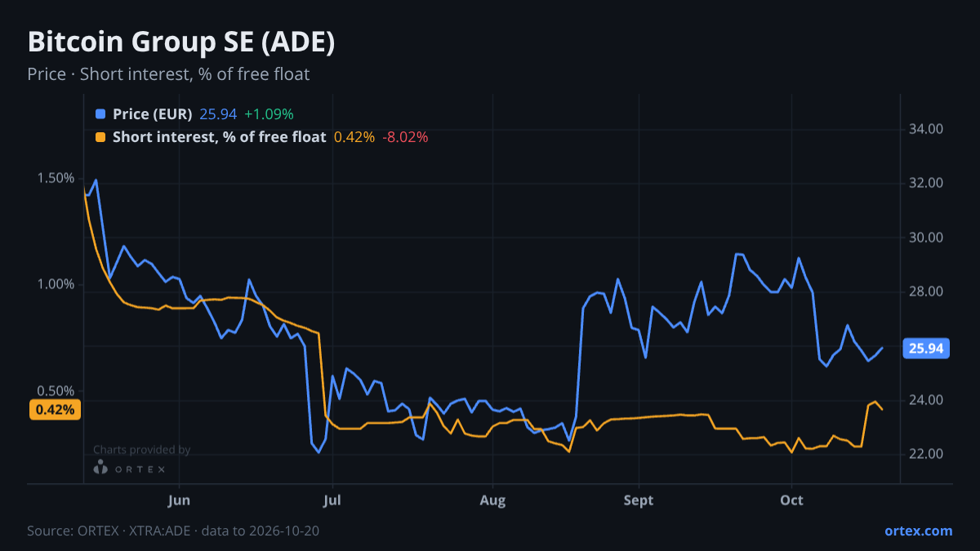Click the source and data date footer text
The image size is (980, 551).
(x=173, y=531)
